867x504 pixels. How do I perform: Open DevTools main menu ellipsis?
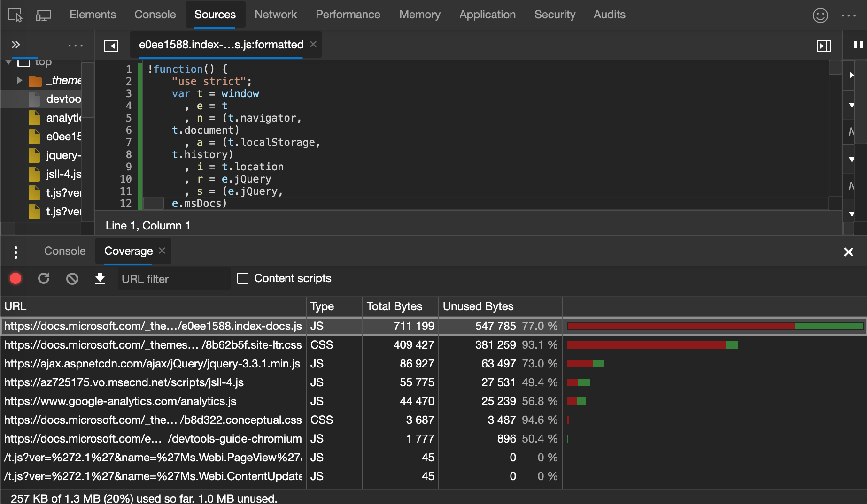click(849, 15)
